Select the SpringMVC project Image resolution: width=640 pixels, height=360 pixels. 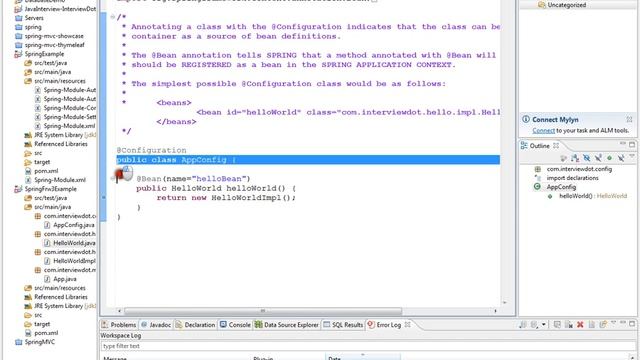39,342
